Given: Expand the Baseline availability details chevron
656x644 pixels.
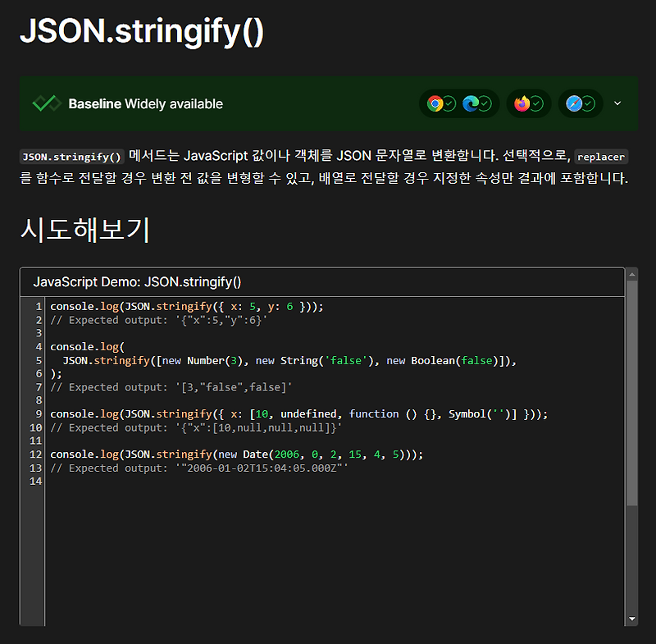Looking at the screenshot, I should [617, 103].
